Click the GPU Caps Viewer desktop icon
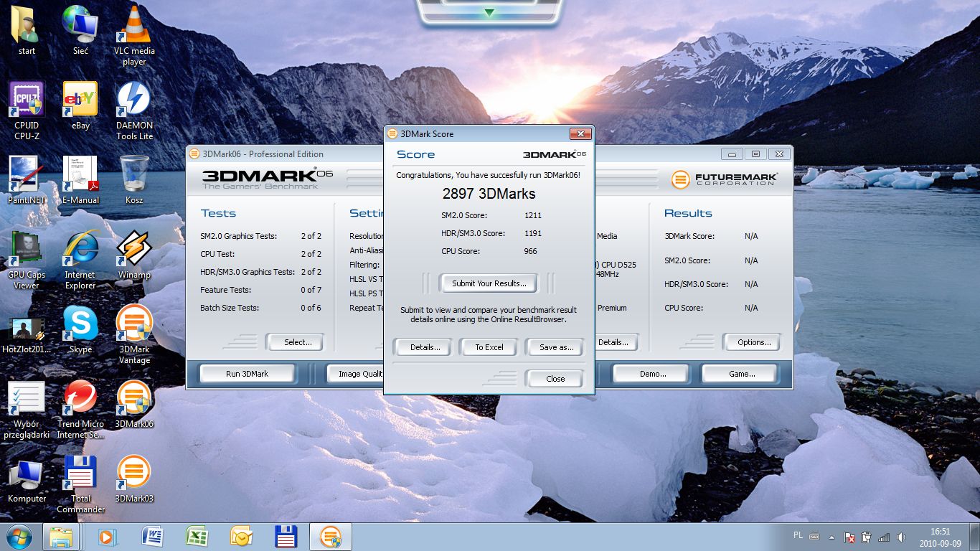Image resolution: width=980 pixels, height=551 pixels. [27, 260]
